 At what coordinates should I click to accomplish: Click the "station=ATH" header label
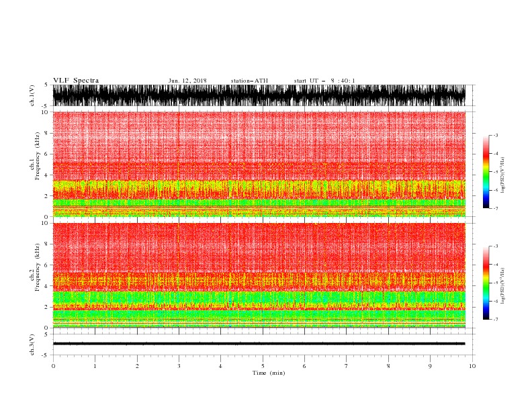pos(249,81)
